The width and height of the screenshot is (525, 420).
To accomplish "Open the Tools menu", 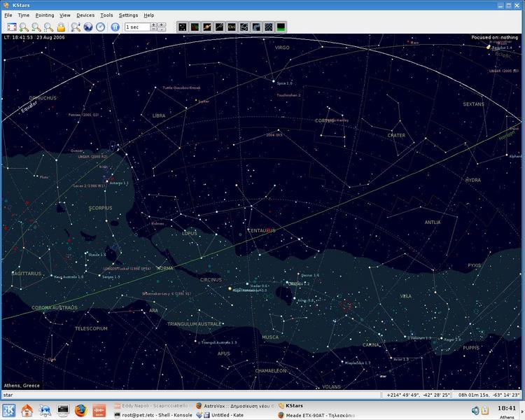I will point(106,15).
